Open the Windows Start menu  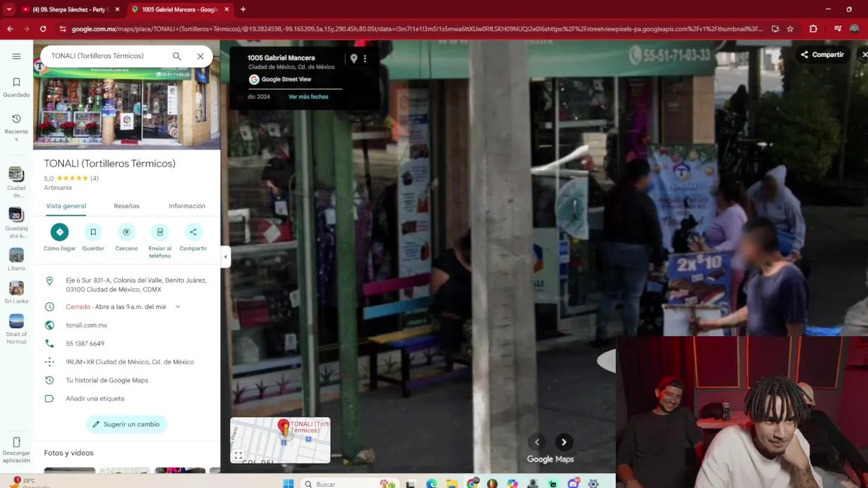click(x=288, y=483)
